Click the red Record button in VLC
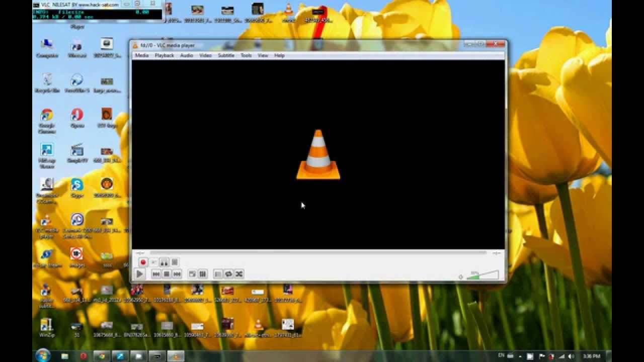The image size is (644, 362). [143, 262]
